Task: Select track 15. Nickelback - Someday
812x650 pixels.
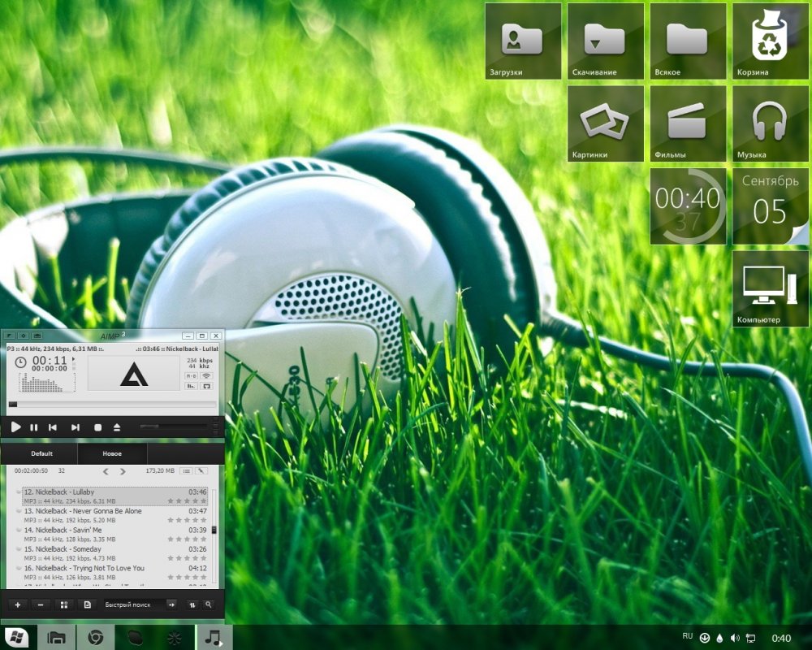Action: 115,553
